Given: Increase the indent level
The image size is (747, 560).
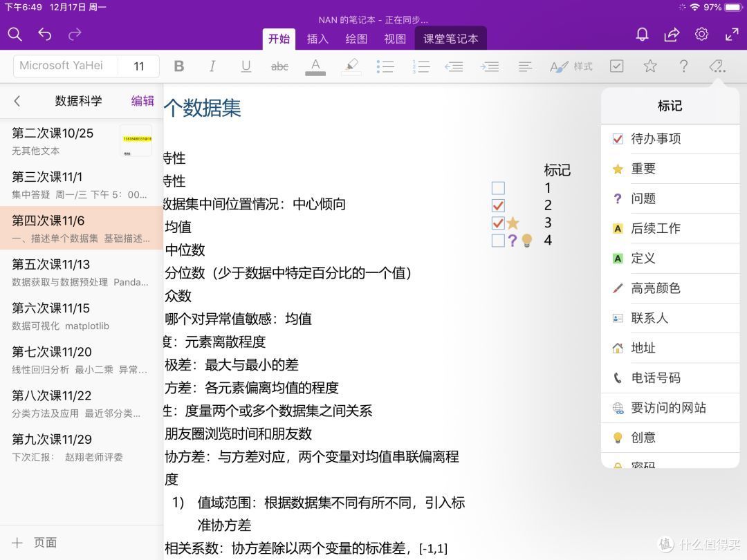Looking at the screenshot, I should click(490, 66).
